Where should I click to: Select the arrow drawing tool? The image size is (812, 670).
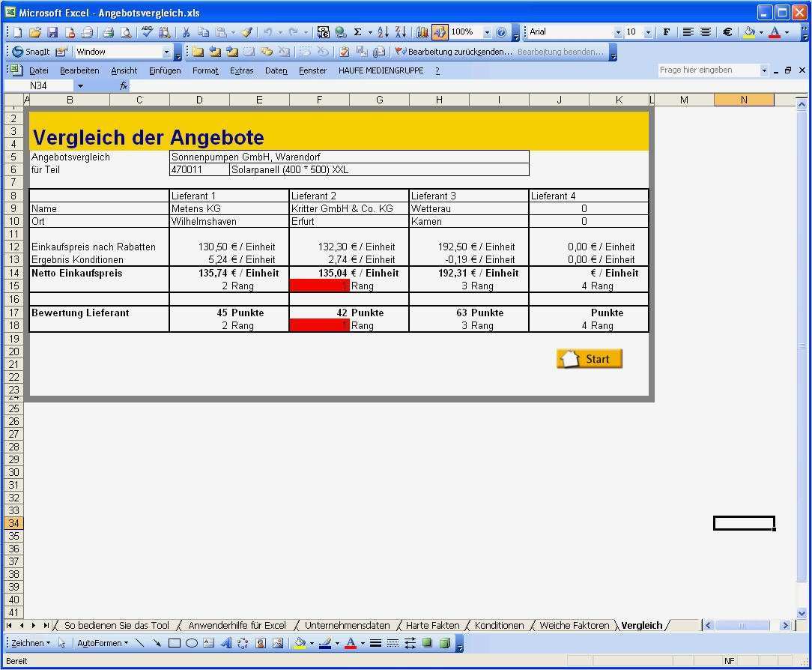(x=157, y=643)
